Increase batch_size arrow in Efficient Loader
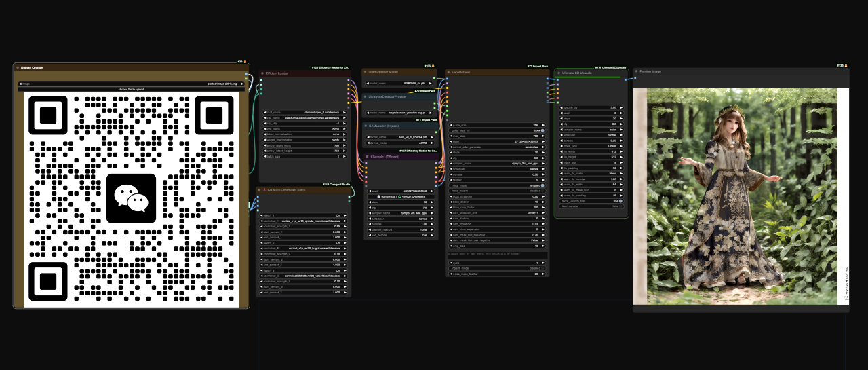 (344, 156)
